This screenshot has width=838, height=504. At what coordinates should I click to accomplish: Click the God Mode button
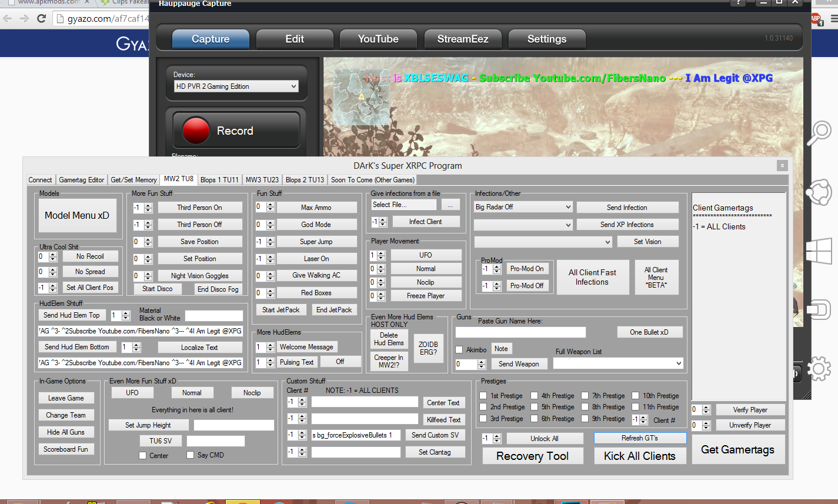pos(316,225)
